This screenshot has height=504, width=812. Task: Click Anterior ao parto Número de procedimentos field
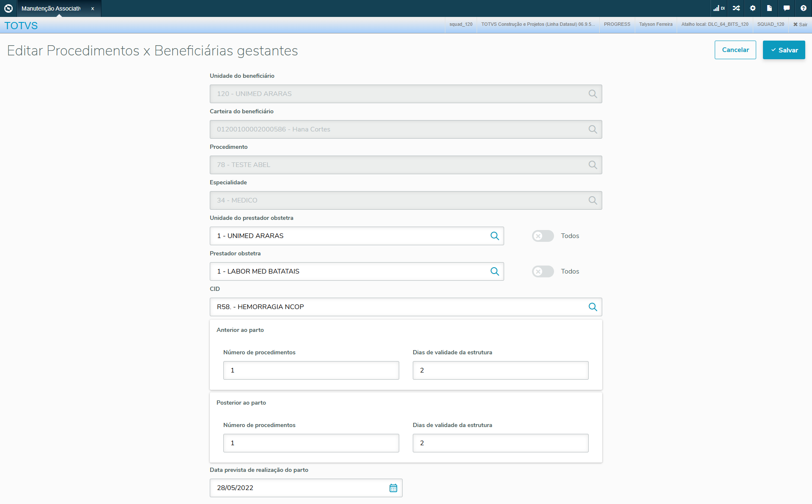pyautogui.click(x=311, y=370)
